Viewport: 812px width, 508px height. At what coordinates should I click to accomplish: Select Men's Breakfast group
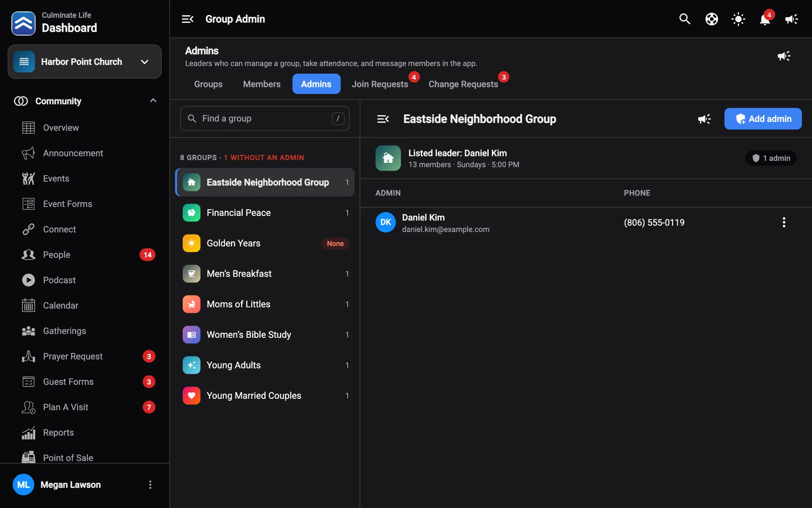point(265,273)
